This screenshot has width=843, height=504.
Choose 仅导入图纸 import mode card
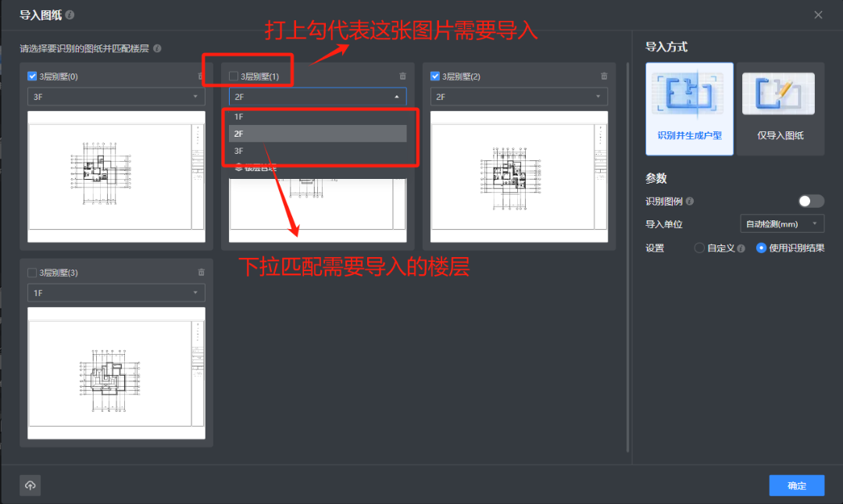coord(780,109)
